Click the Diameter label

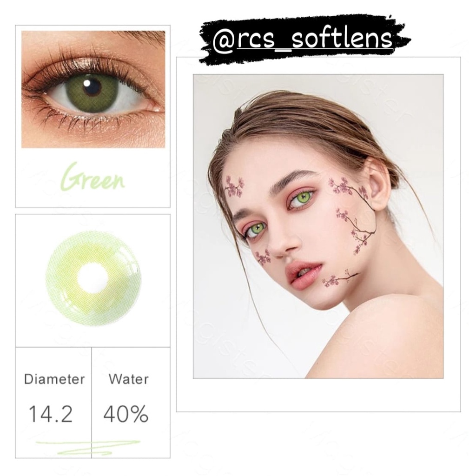[54, 379]
